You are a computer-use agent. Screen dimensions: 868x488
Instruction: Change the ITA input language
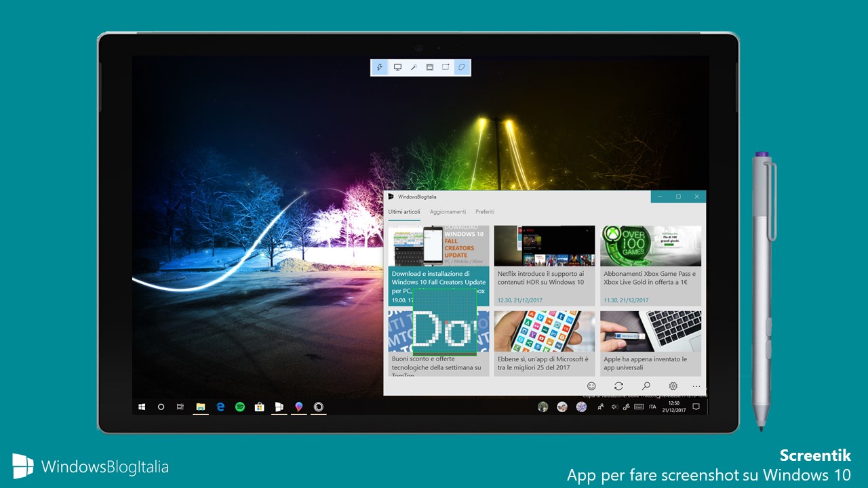click(x=652, y=407)
